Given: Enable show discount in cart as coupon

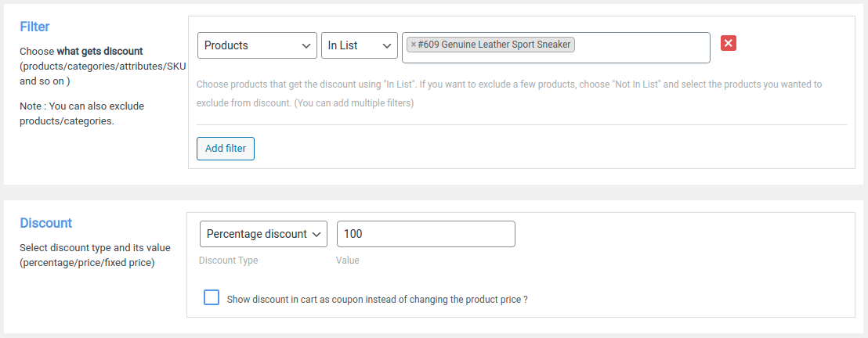Looking at the screenshot, I should point(211,298).
